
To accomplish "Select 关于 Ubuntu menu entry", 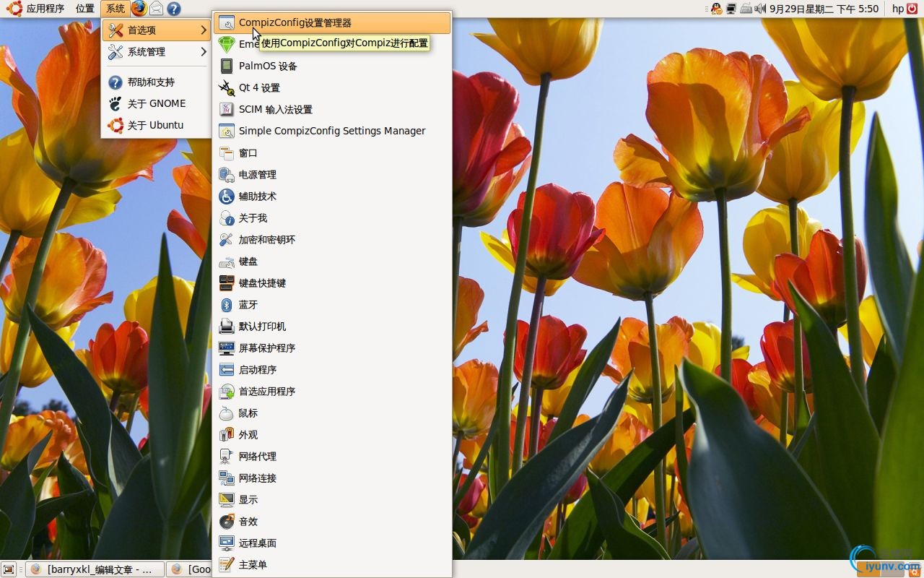I will (156, 126).
